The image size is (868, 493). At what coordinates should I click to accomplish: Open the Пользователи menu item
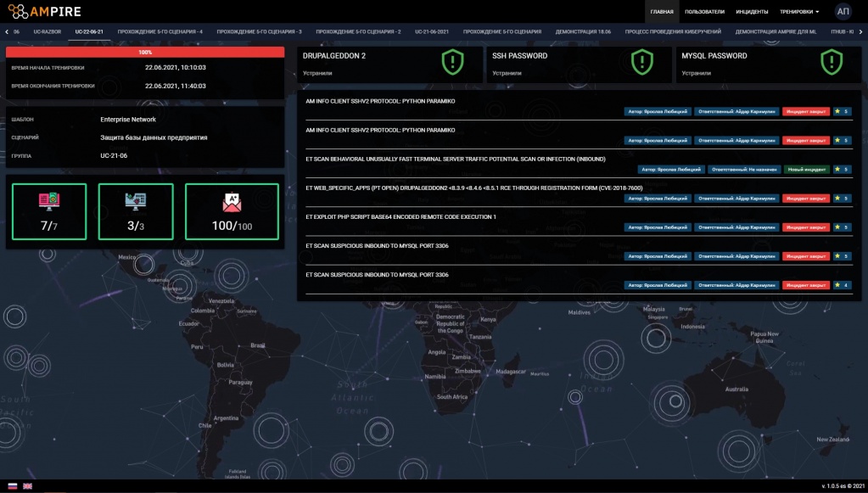(704, 12)
